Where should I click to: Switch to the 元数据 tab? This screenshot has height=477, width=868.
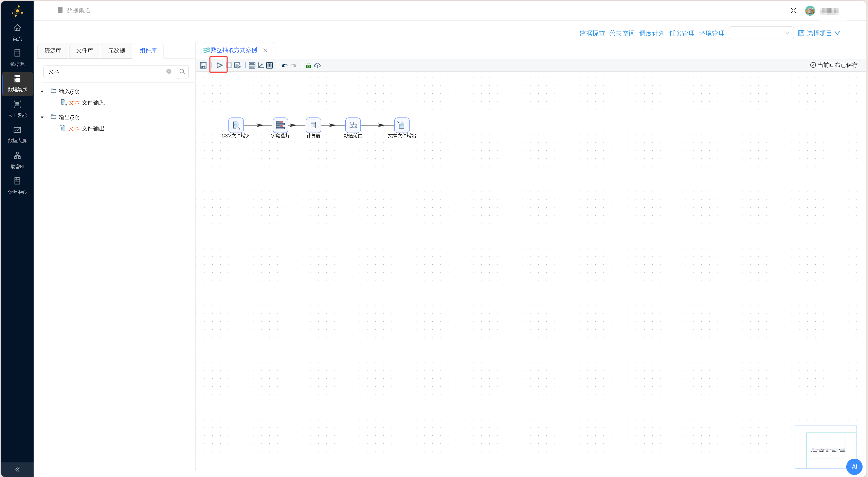point(116,51)
